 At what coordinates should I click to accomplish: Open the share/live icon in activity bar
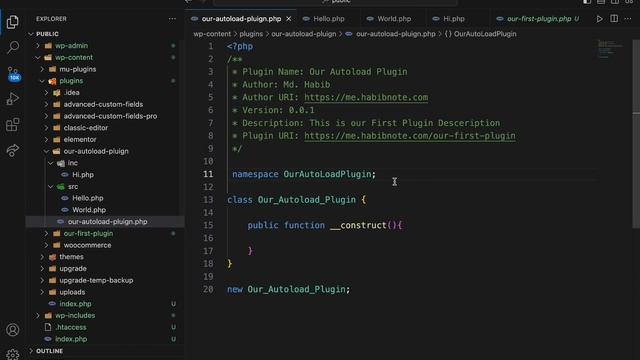13,150
